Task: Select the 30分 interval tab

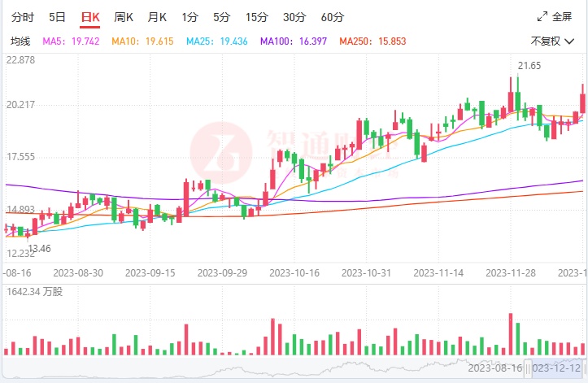Action: click(294, 16)
